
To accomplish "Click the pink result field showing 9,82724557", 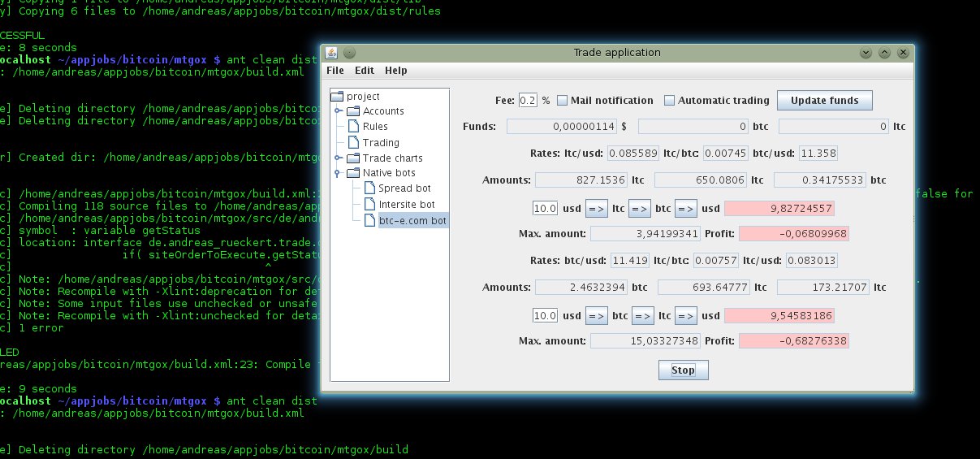I will [x=779, y=209].
